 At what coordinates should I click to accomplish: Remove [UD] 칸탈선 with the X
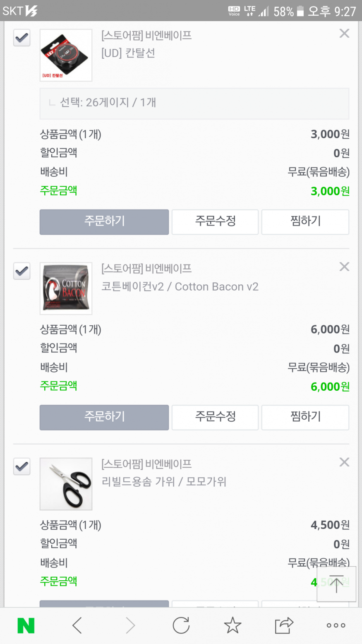point(344,34)
